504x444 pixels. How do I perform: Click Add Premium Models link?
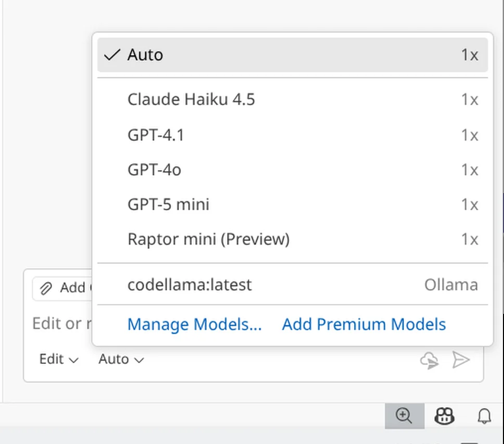pos(363,324)
